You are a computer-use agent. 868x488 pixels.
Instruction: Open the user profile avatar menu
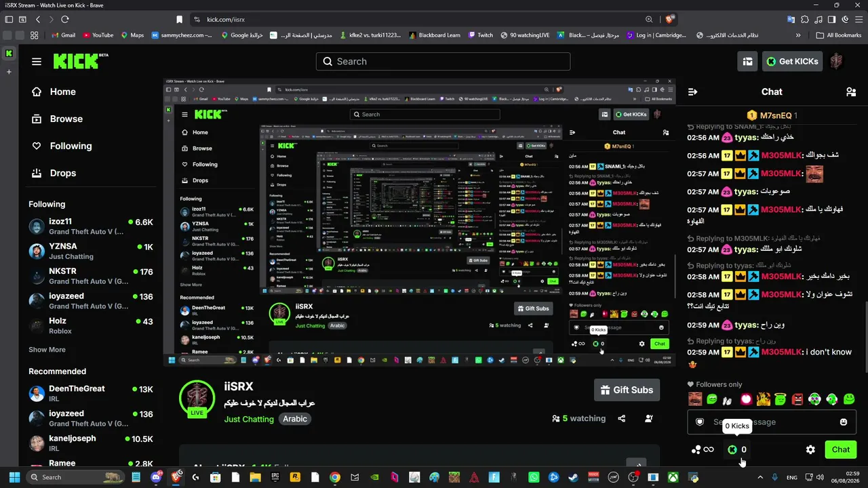point(837,61)
